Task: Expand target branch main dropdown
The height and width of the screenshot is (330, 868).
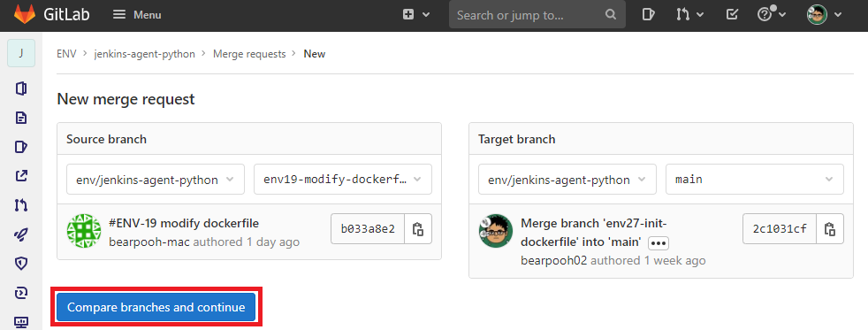Action: pos(755,180)
